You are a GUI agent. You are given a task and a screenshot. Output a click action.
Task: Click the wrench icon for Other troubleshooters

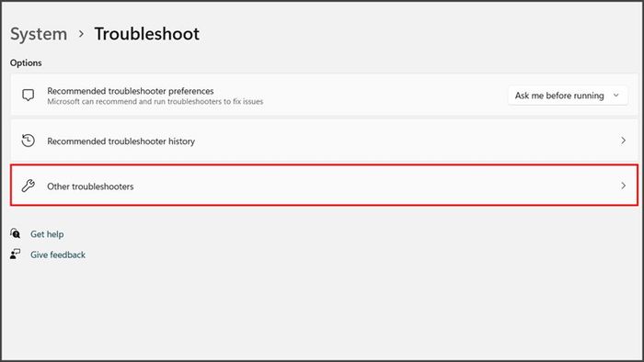[28, 186]
